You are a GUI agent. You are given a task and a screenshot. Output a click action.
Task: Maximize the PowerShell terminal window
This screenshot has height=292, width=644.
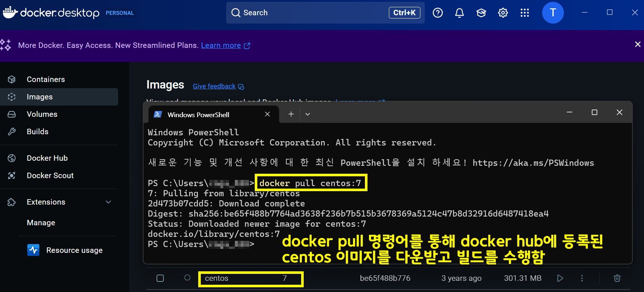click(594, 112)
